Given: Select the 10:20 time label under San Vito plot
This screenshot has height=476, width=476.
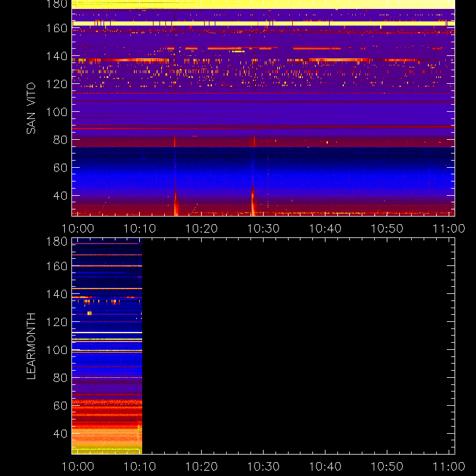Looking at the screenshot, I should tap(202, 228).
